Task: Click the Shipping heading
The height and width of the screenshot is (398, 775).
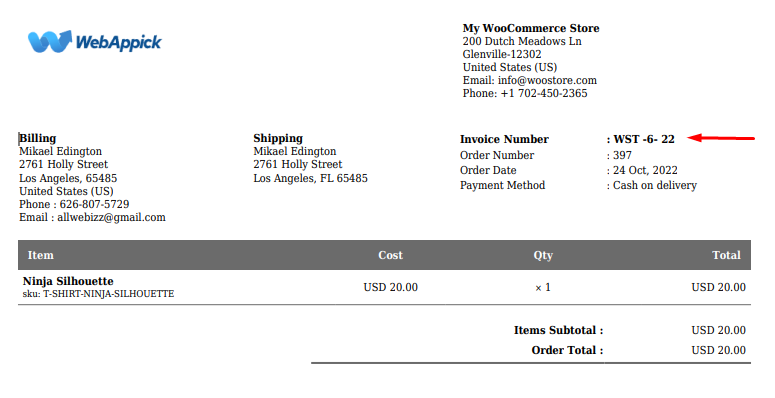Action: pyautogui.click(x=278, y=138)
